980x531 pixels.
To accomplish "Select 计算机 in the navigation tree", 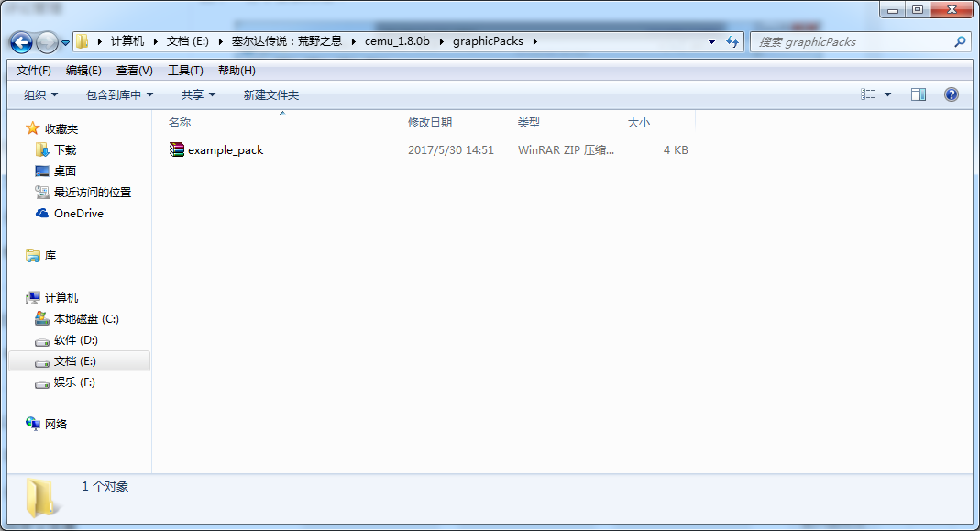I will tap(61, 298).
